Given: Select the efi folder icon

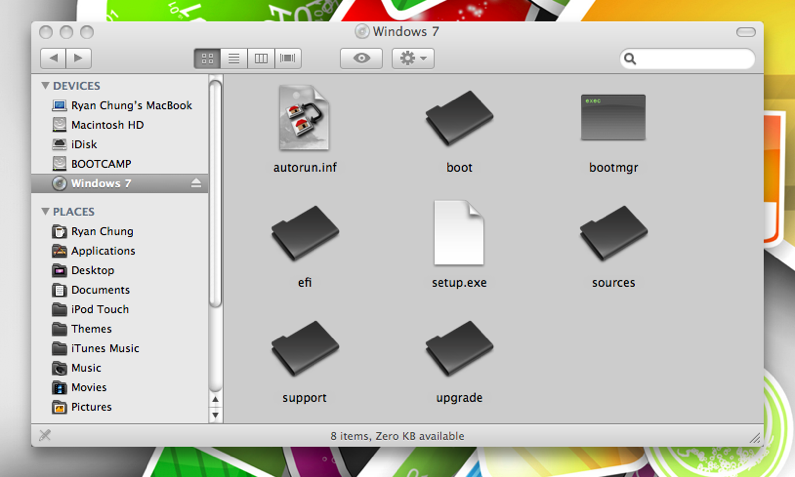Looking at the screenshot, I should [x=305, y=233].
